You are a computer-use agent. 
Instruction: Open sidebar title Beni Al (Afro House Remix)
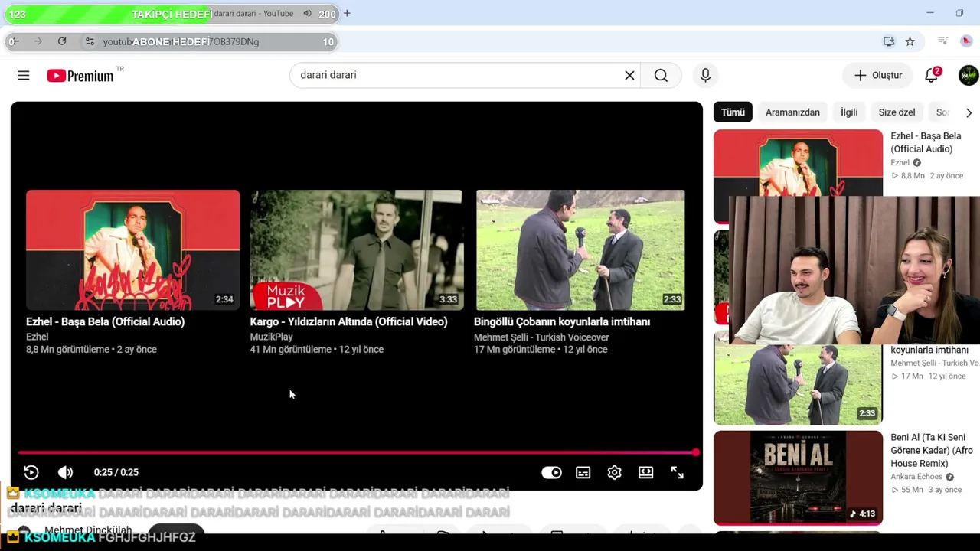pos(932,450)
